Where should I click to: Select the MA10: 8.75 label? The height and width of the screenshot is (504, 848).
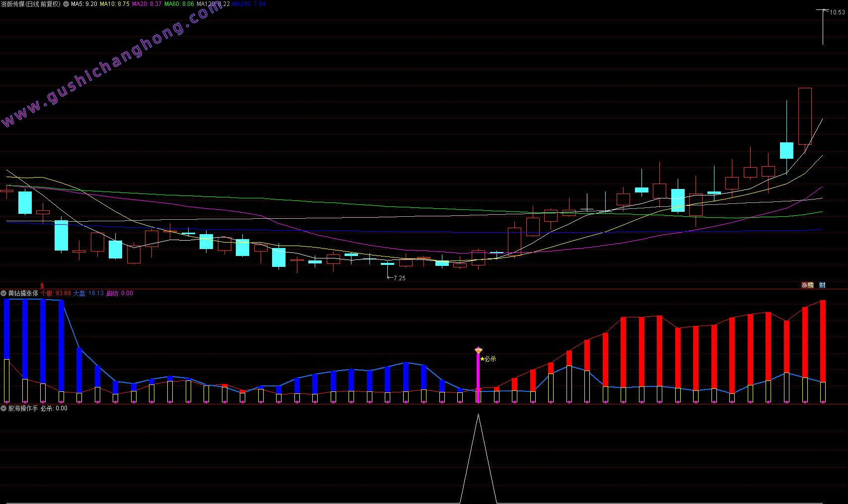(x=115, y=4)
